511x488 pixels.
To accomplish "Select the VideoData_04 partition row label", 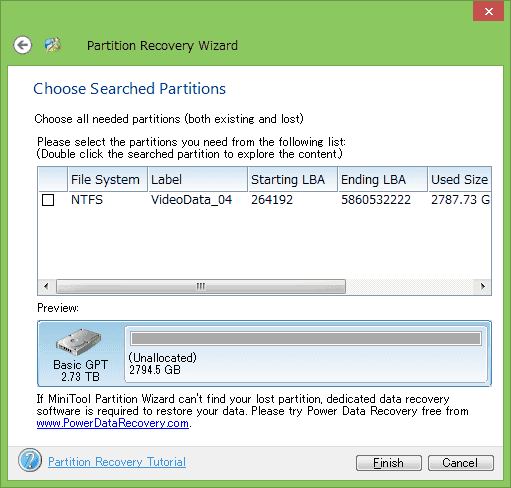I will click(191, 200).
